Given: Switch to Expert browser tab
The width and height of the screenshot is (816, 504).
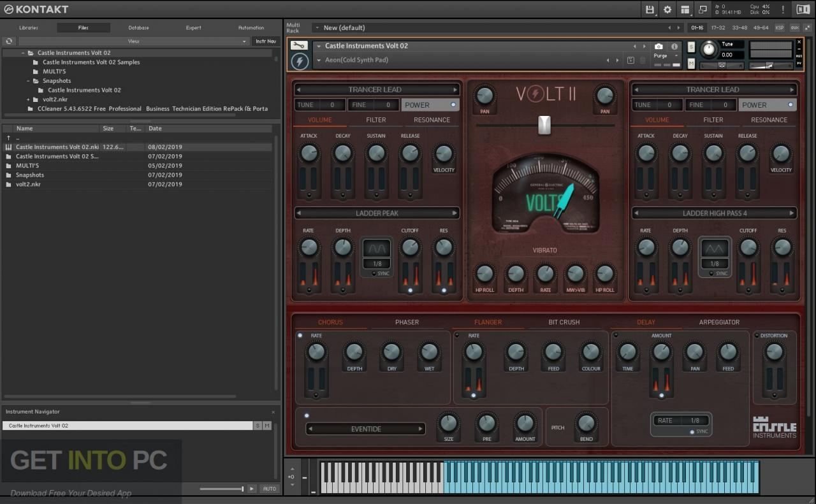Looking at the screenshot, I should [x=194, y=28].
